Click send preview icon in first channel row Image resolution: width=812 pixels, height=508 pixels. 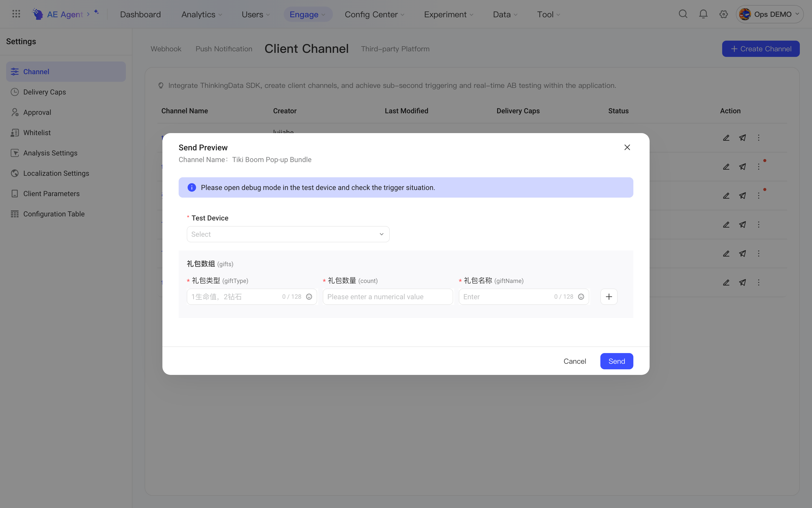point(742,138)
